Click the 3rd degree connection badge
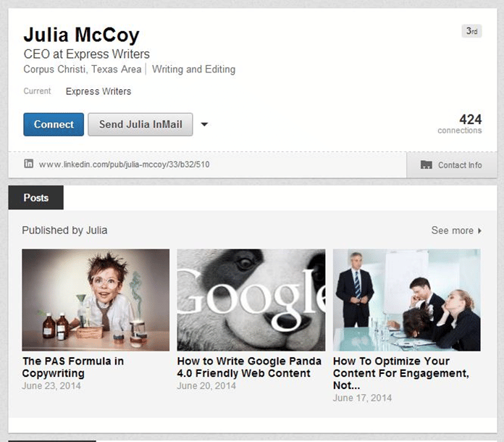The width and height of the screenshot is (504, 442). tap(471, 31)
